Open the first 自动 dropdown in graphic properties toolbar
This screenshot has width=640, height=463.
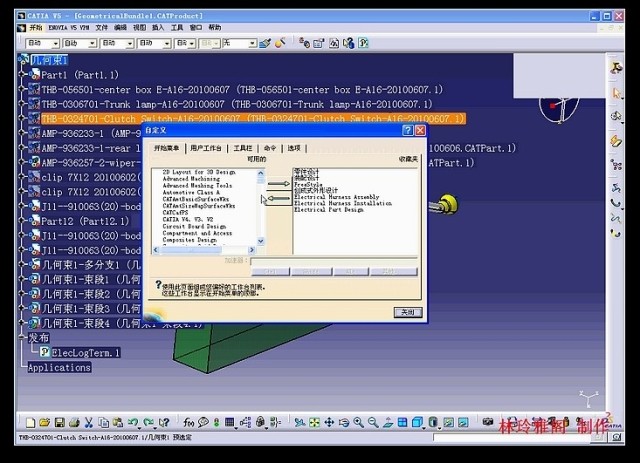tap(56, 43)
